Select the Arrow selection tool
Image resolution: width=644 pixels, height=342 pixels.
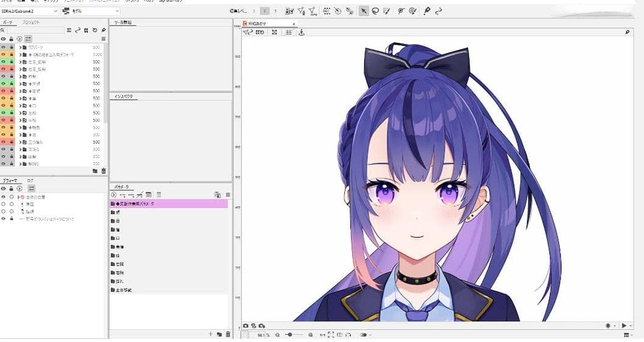pyautogui.click(x=364, y=11)
